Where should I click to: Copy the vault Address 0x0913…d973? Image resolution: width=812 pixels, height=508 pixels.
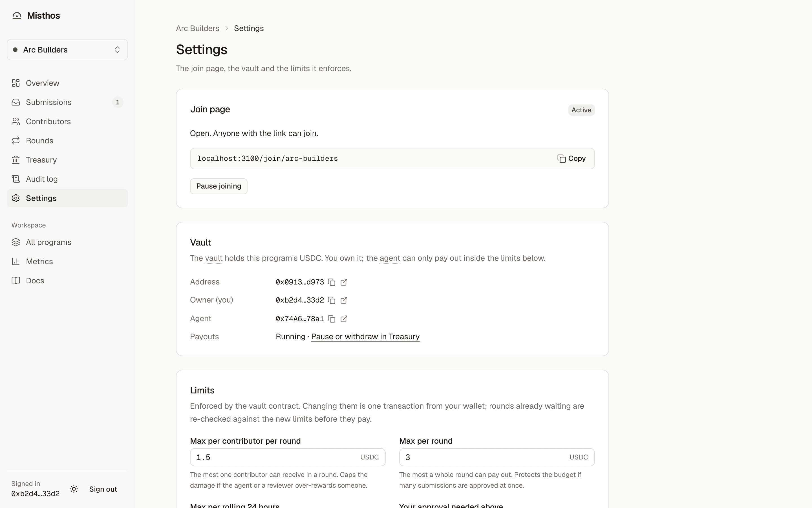pyautogui.click(x=332, y=282)
